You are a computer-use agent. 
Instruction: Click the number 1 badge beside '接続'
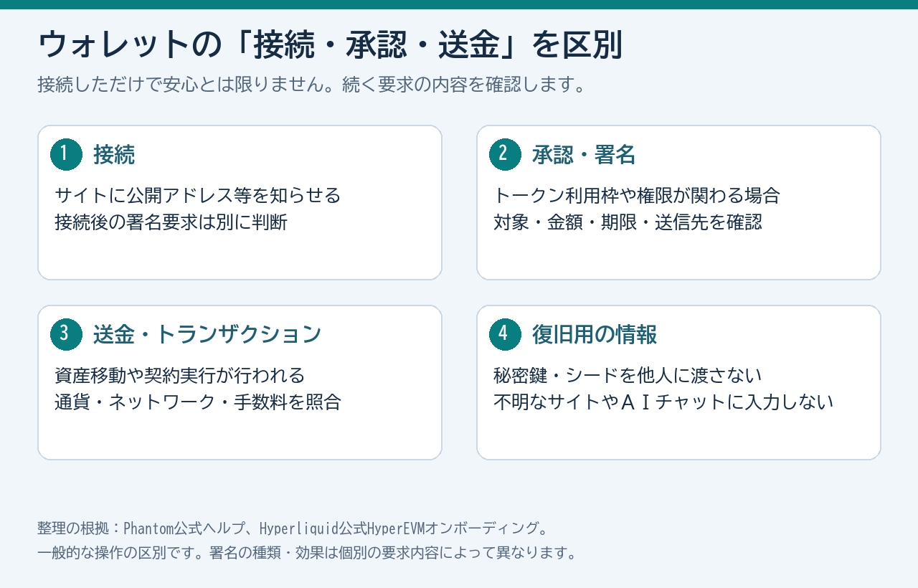67,154
